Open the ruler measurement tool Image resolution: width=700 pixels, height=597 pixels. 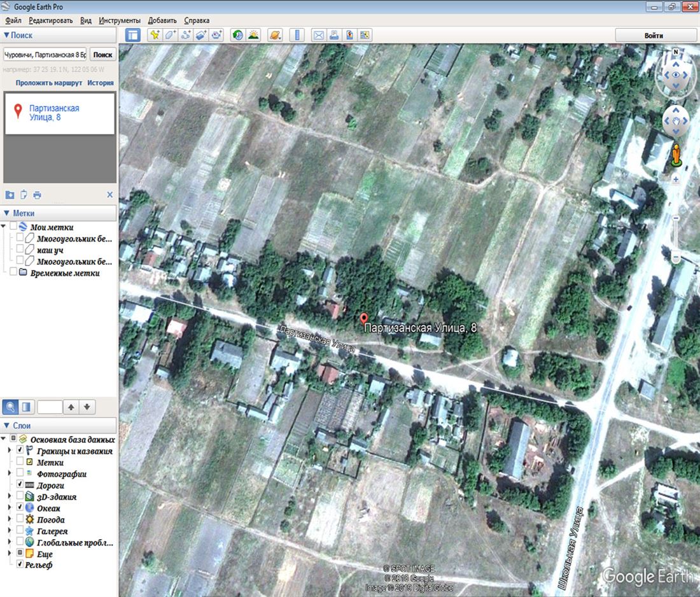point(297,35)
